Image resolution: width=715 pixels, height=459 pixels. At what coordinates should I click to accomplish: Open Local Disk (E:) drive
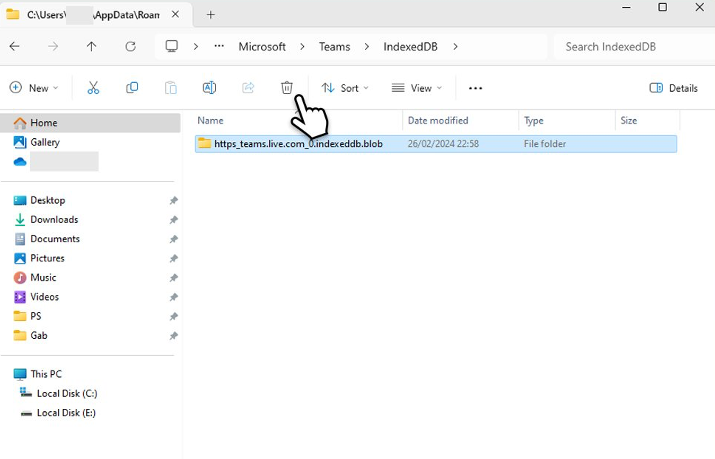66,413
